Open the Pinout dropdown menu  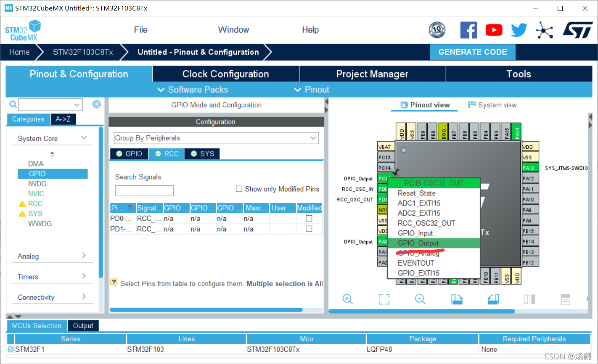pos(311,90)
